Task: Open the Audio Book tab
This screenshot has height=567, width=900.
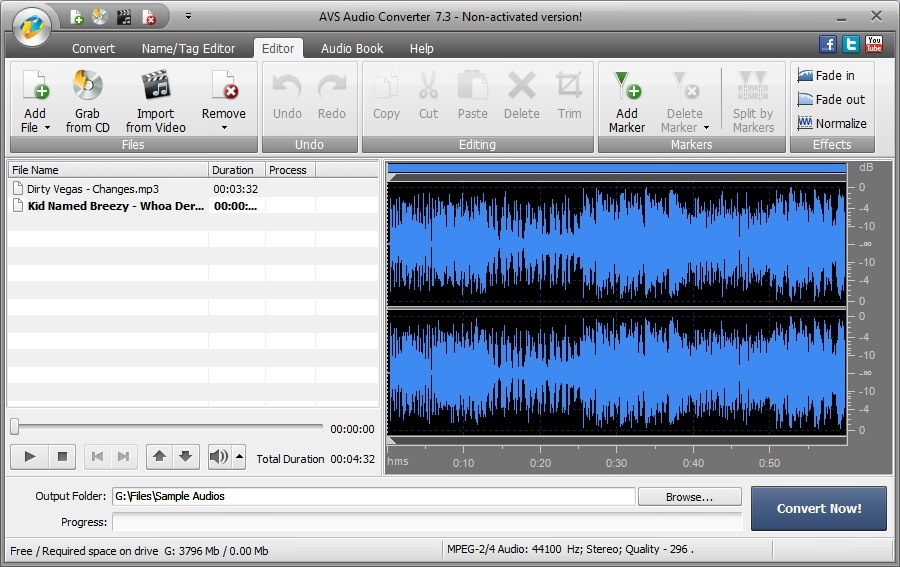Action: (x=352, y=49)
